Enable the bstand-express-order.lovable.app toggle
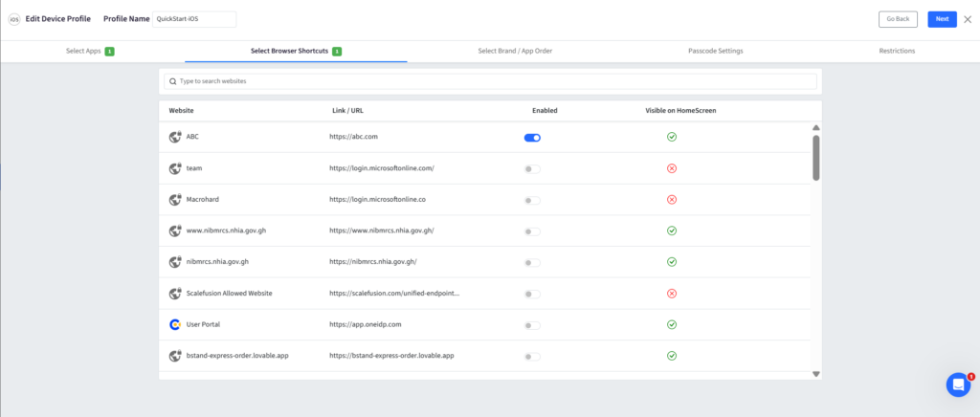This screenshot has height=417, width=980. pos(532,357)
